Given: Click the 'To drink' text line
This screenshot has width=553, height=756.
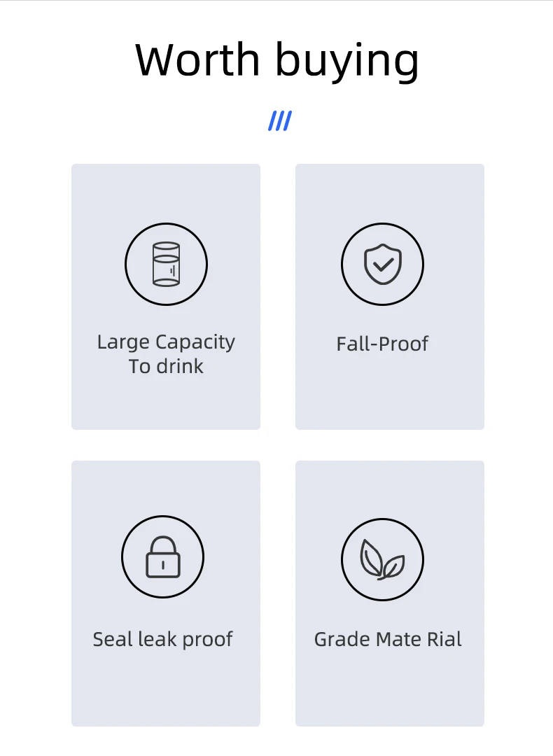Looking at the screenshot, I should (x=166, y=366).
